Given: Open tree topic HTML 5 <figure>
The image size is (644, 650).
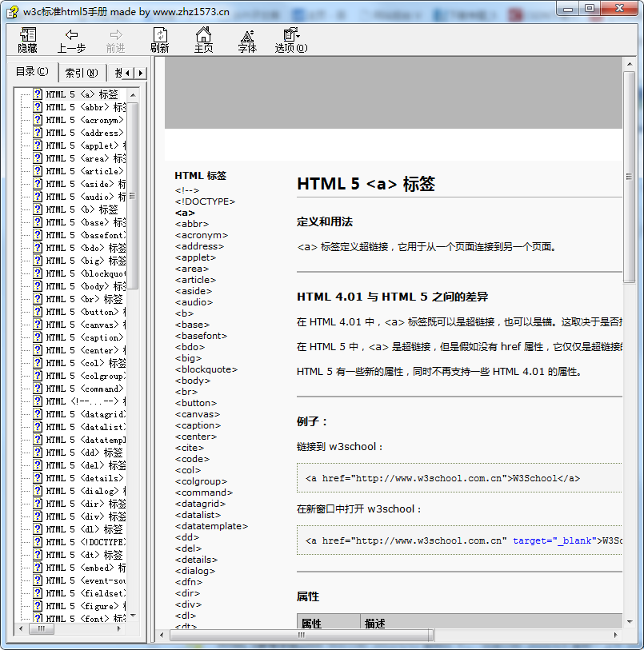Looking at the screenshot, I should (x=85, y=607).
